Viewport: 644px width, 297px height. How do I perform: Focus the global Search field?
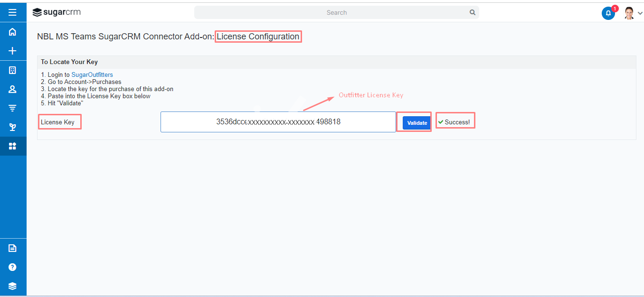(336, 12)
